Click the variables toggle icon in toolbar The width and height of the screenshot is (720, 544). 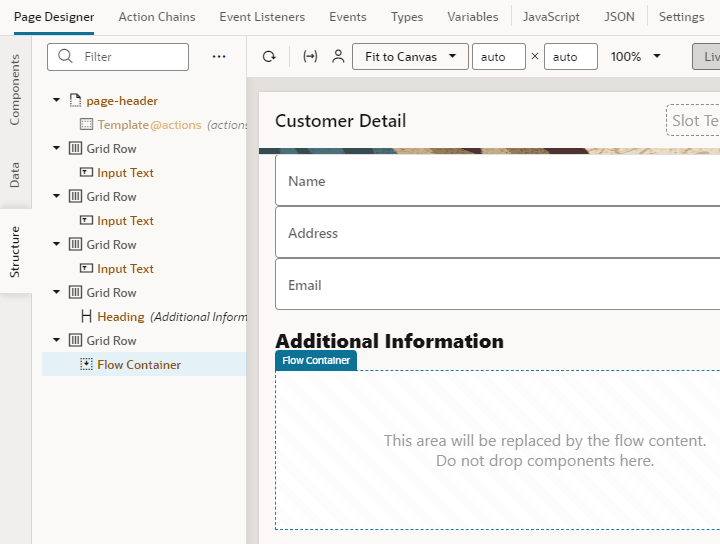[310, 57]
